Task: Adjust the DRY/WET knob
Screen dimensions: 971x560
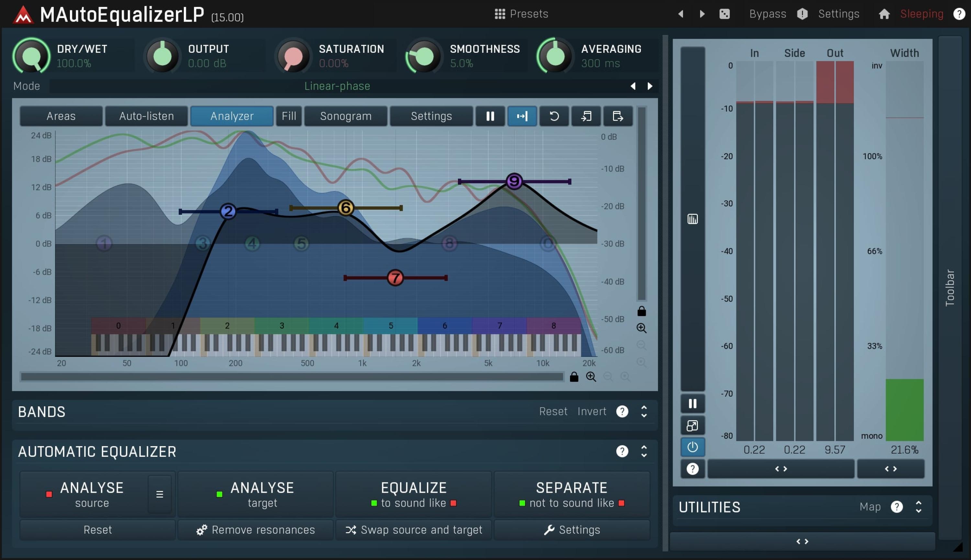Action: pyautogui.click(x=31, y=56)
